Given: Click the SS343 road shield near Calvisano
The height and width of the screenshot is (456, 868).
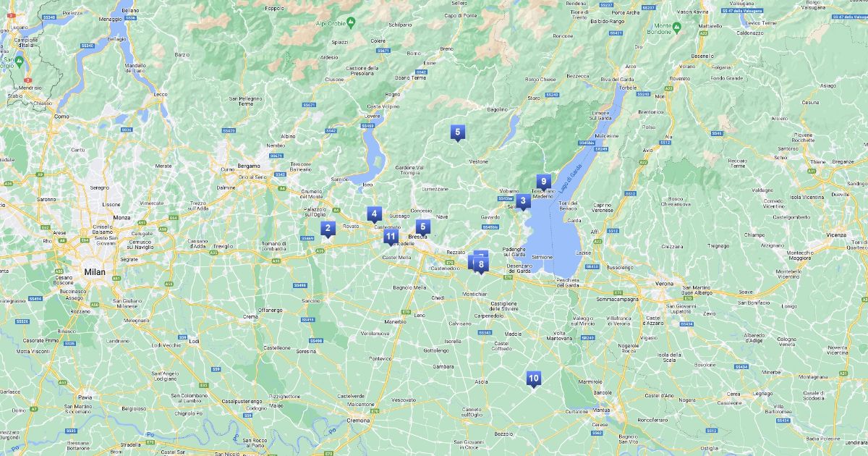Looking at the screenshot, I should 485,333.
